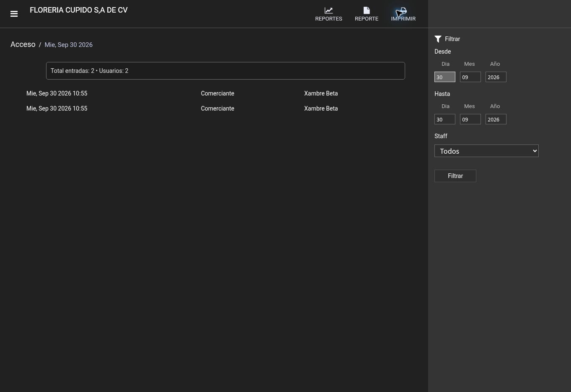Viewport: 571px width, 392px height.
Task: Focus the Desde Año input field
Action: [496, 77]
